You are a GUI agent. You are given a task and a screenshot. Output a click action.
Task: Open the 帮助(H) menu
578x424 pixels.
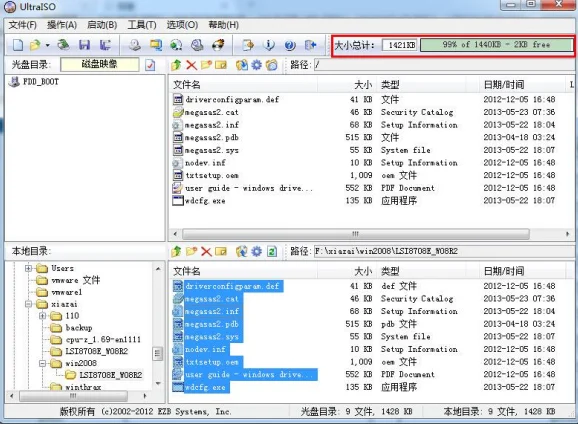point(223,25)
